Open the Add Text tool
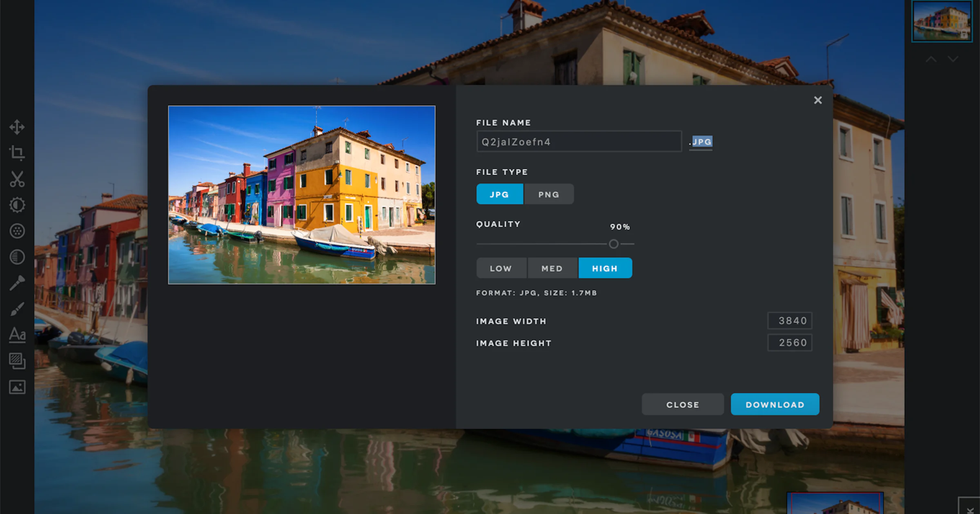 point(17,335)
